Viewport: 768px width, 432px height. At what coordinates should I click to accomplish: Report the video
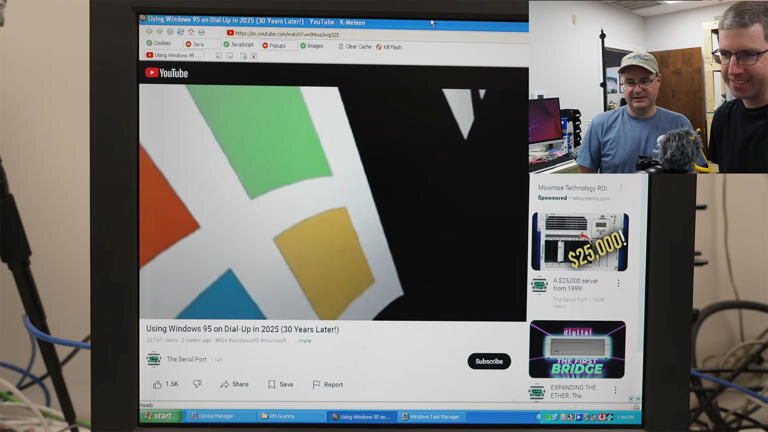(328, 384)
